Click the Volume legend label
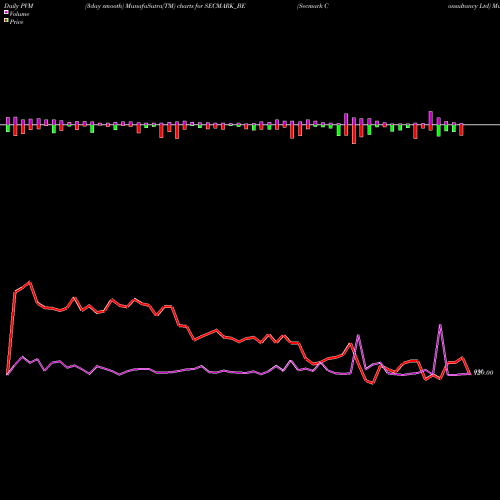This screenshot has height=500, width=500. 19,14
